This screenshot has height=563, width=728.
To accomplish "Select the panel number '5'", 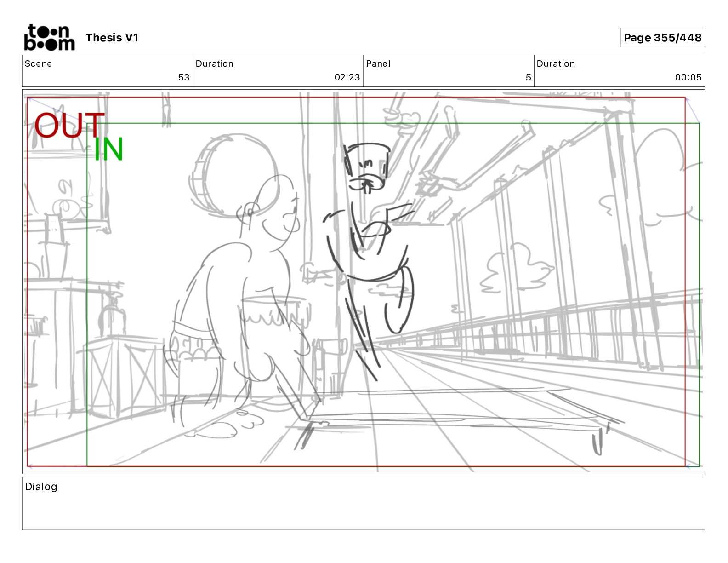I will (x=529, y=77).
